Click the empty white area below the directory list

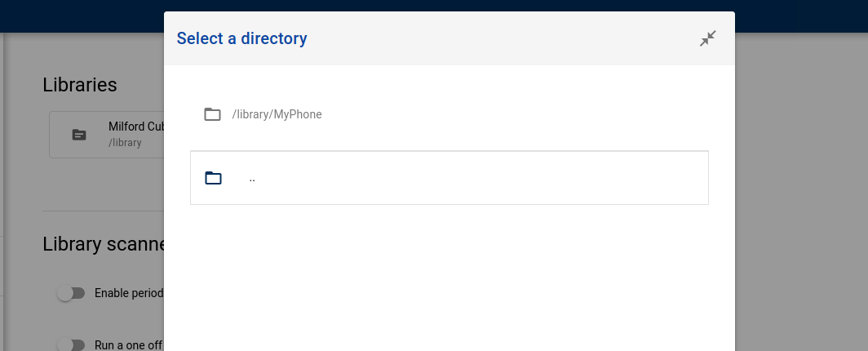[x=449, y=277]
